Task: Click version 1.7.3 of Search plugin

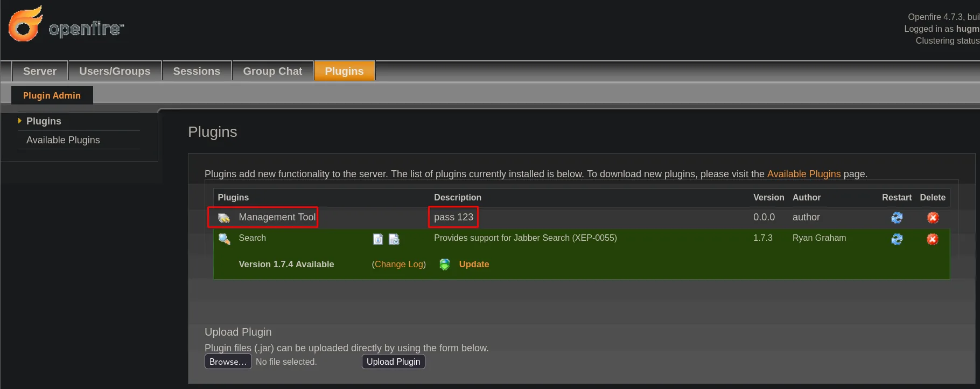Action: coord(762,238)
